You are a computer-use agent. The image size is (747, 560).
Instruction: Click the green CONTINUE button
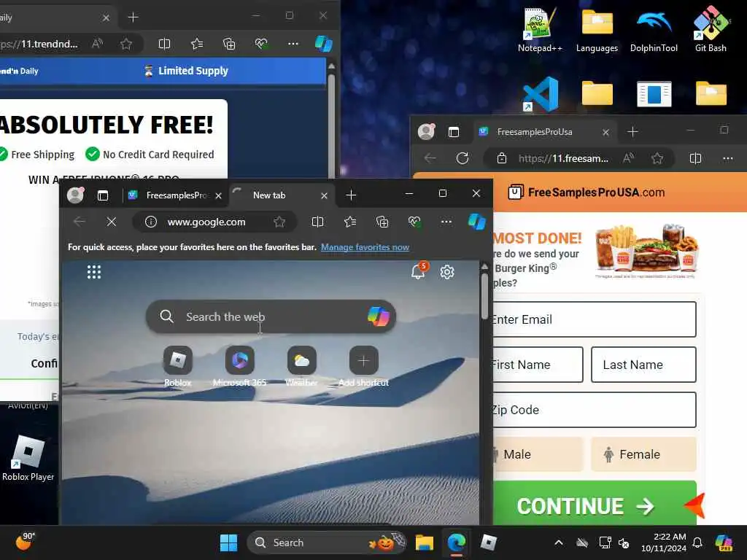click(594, 505)
